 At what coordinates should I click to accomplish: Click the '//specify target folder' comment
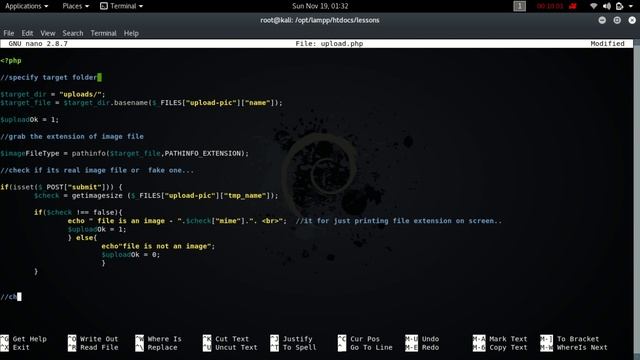49,77
